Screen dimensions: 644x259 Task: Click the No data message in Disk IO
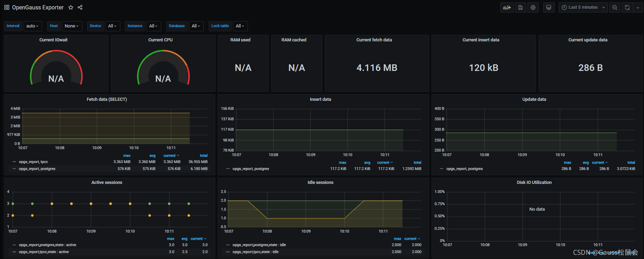537,209
